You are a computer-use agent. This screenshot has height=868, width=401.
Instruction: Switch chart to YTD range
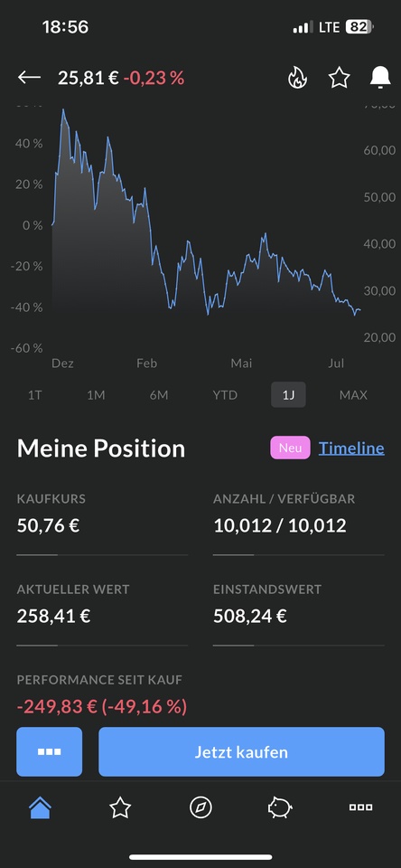tap(225, 395)
